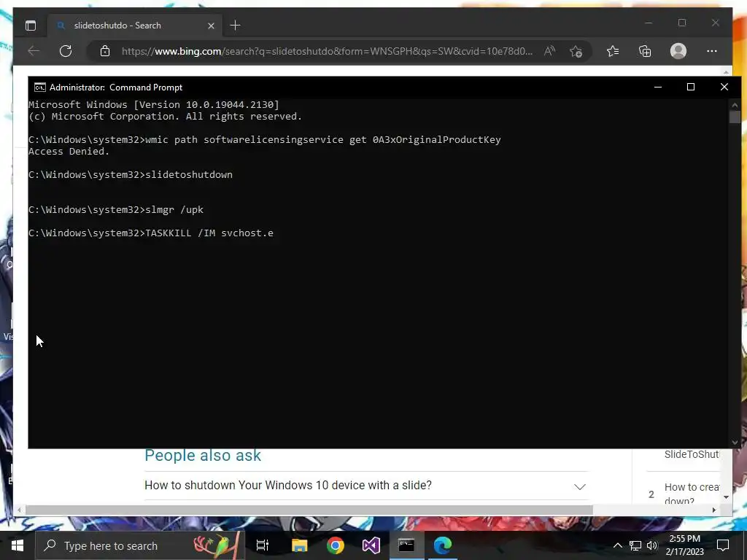Click the Access Denied. output line
Viewport: 747px width, 560px height.
(69, 152)
